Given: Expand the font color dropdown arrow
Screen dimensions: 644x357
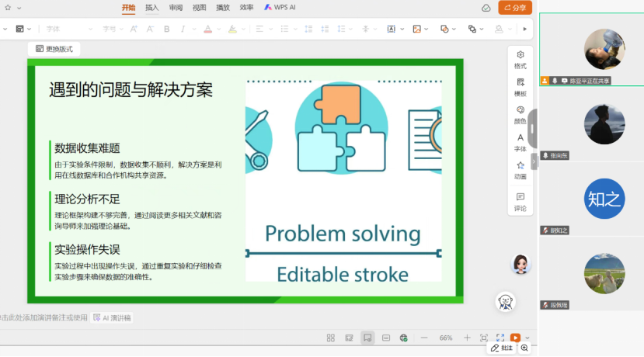Looking at the screenshot, I should (219, 29).
